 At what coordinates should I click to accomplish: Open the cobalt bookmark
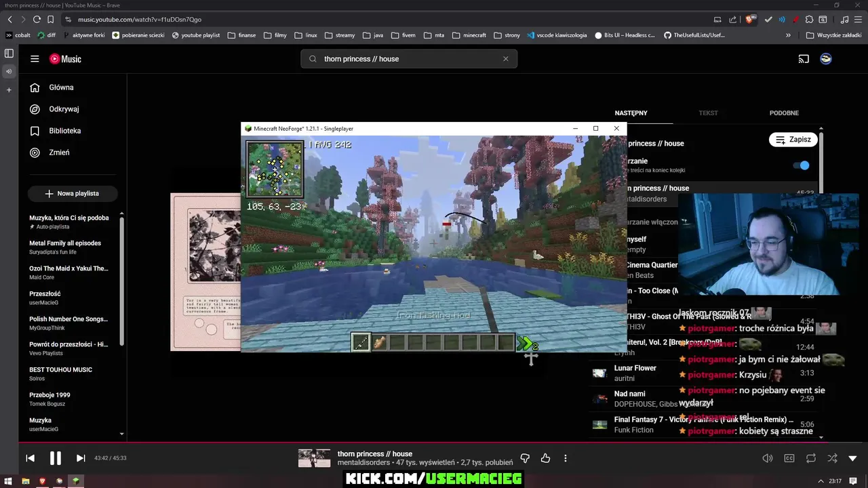click(18, 35)
